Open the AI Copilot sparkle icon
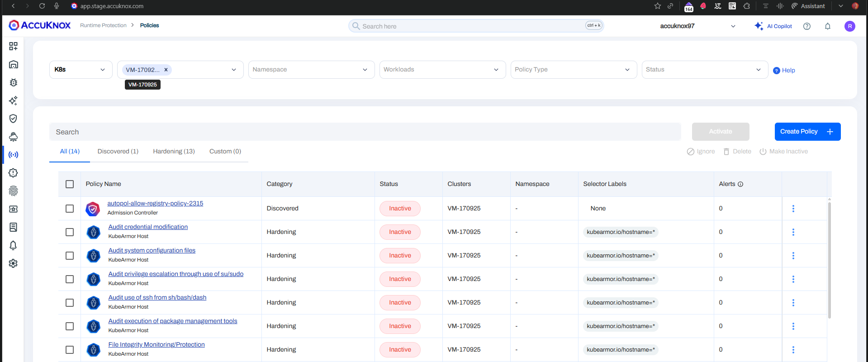The image size is (868, 362). 759,26
